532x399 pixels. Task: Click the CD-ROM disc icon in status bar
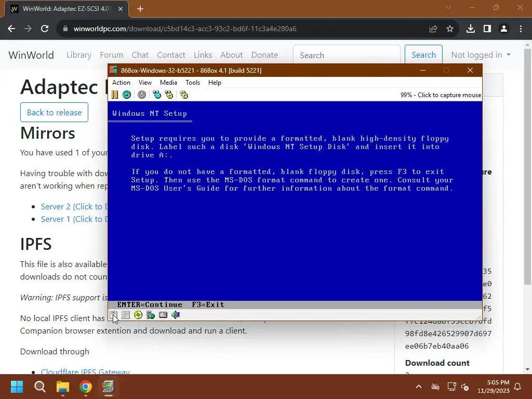(138, 315)
